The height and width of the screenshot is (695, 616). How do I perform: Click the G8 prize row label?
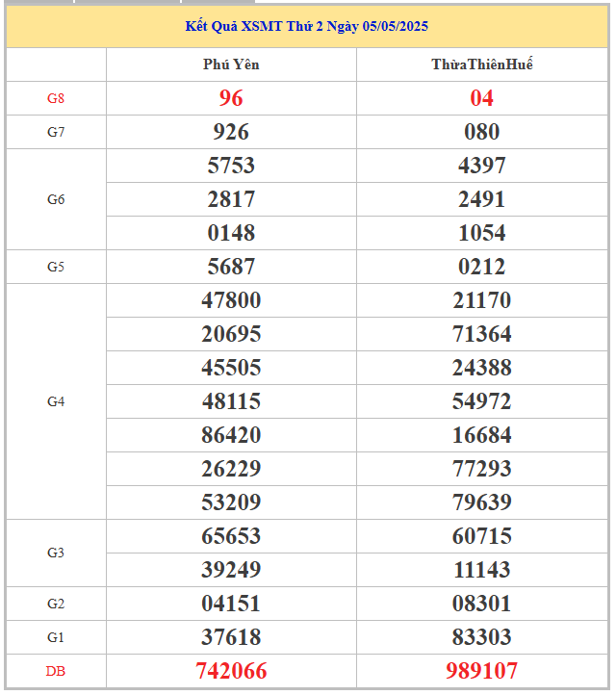(x=56, y=98)
